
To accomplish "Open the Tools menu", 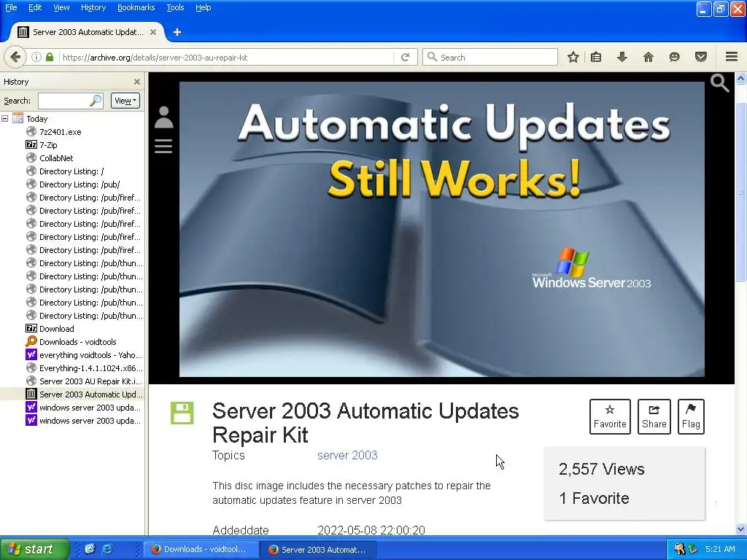I will 175,7.
